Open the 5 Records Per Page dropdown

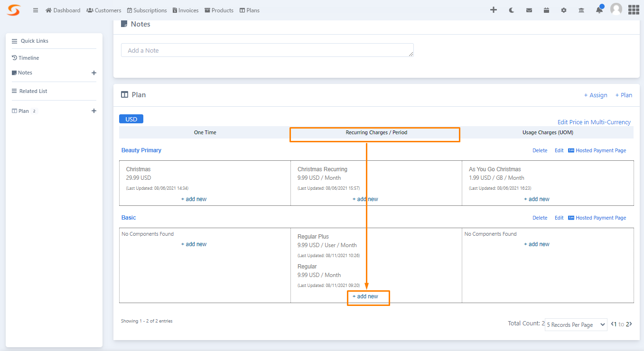click(x=576, y=324)
